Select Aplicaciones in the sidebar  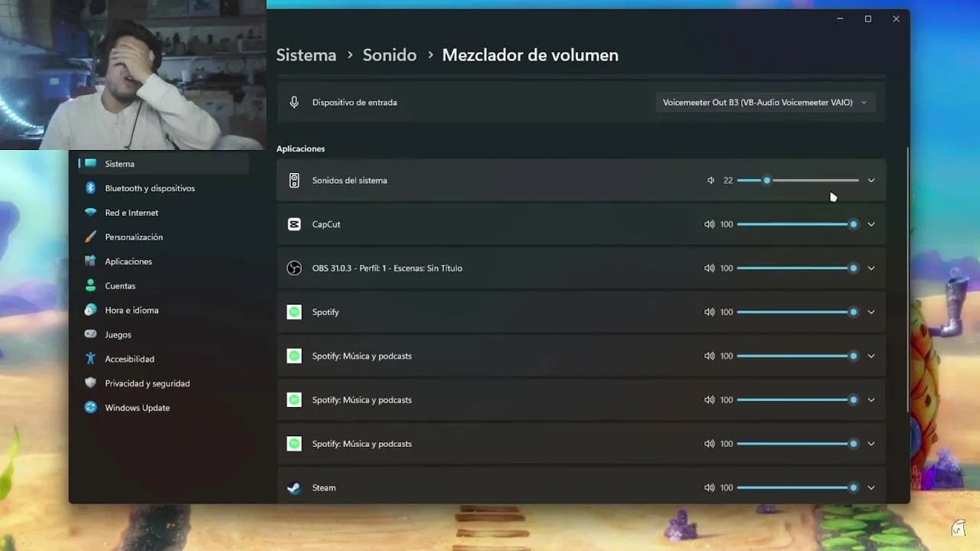click(x=163, y=262)
